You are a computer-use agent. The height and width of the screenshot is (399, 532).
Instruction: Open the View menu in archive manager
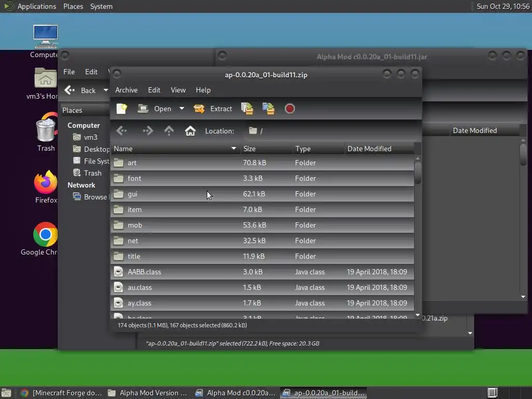pyautogui.click(x=178, y=90)
